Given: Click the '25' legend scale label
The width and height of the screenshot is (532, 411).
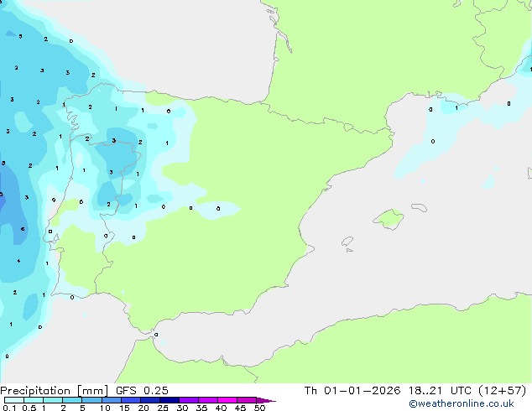Looking at the screenshot, I should 163,408.
